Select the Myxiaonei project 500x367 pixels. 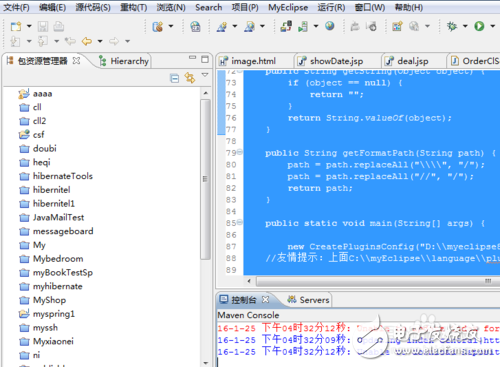point(46,341)
